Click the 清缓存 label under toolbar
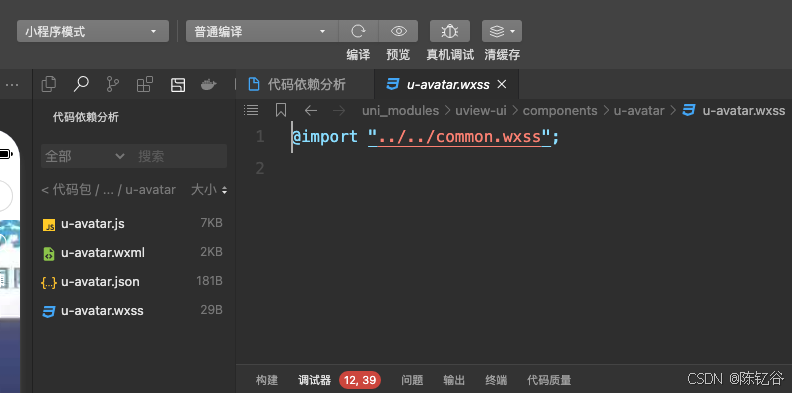 click(502, 55)
